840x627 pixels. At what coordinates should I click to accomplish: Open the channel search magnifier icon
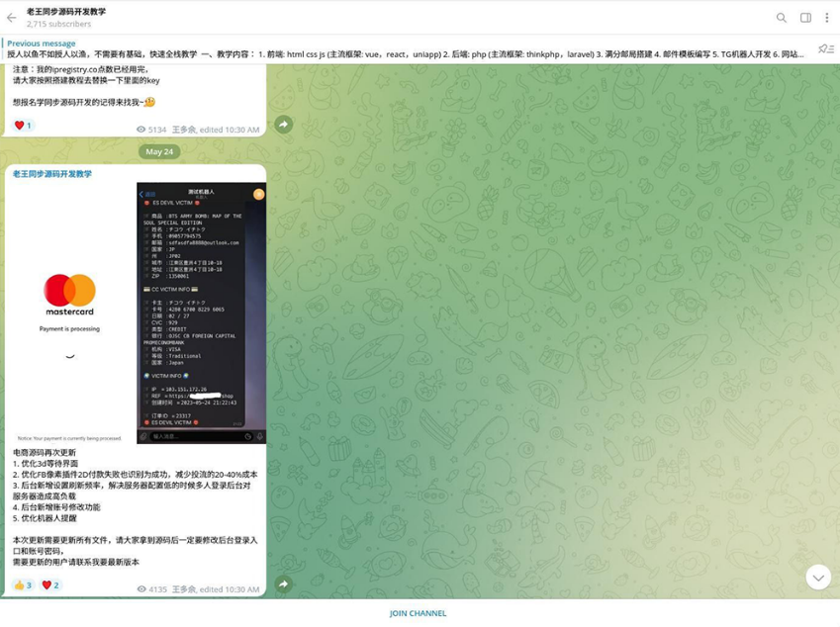pos(782,18)
